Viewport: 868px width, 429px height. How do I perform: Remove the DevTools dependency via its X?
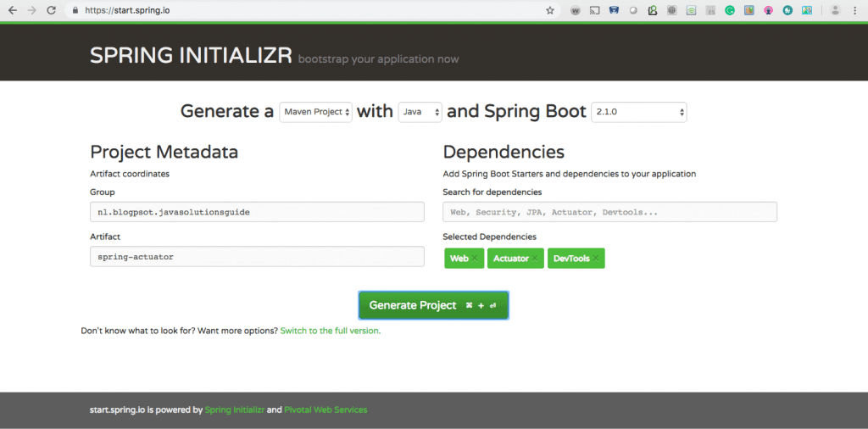pos(595,259)
